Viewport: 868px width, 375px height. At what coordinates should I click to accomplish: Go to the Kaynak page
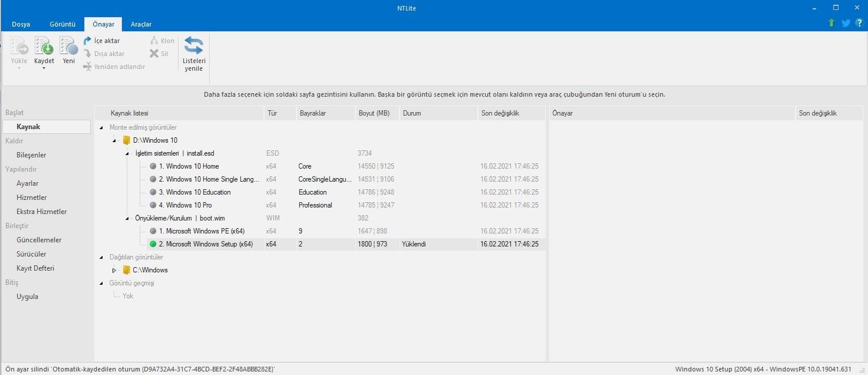pyautogui.click(x=47, y=127)
